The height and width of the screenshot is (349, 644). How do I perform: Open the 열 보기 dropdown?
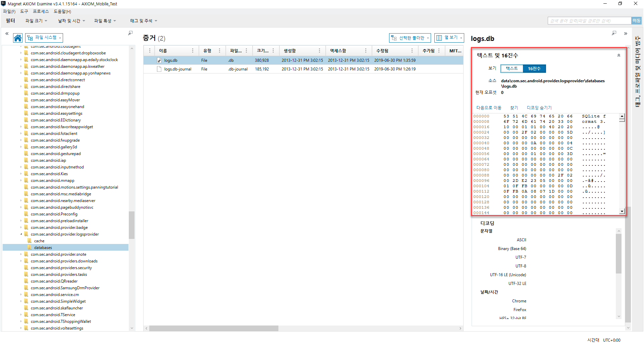pos(449,38)
